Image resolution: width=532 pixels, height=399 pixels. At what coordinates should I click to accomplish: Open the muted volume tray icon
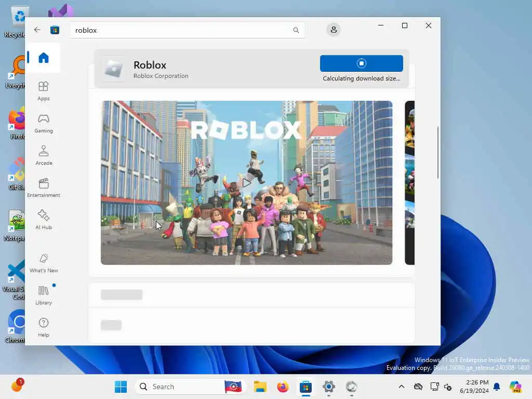pyautogui.click(x=448, y=387)
